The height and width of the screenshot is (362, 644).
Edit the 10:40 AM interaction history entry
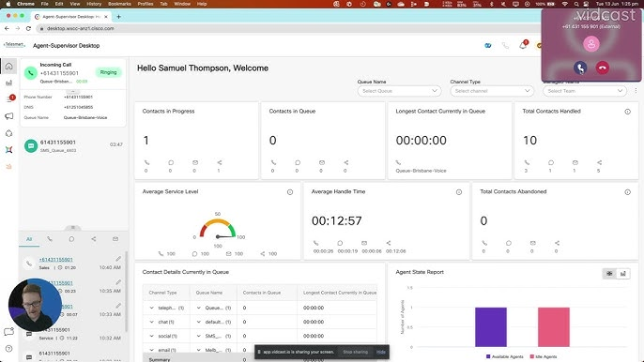[x=118, y=259]
